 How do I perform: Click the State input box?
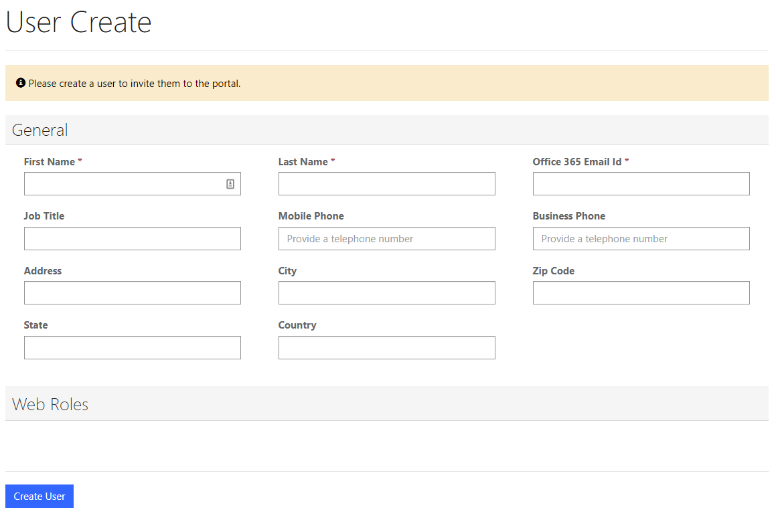point(132,347)
